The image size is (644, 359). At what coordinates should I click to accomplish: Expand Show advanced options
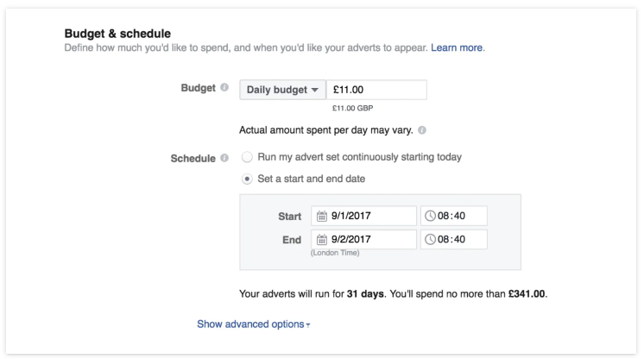tap(254, 324)
